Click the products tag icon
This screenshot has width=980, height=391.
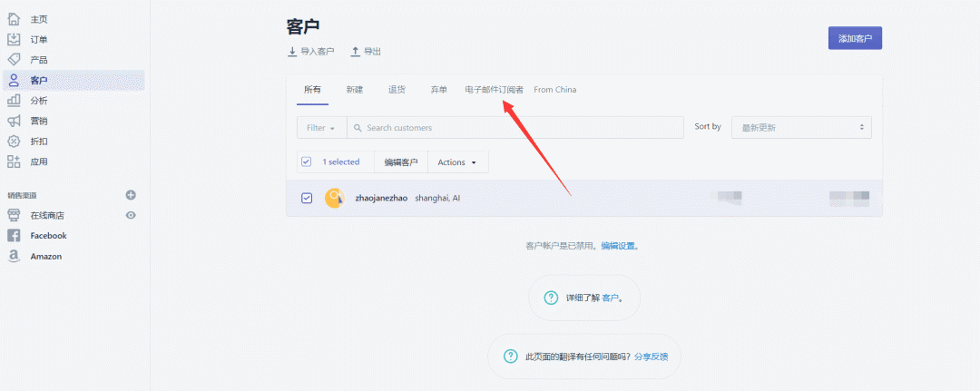(x=14, y=60)
